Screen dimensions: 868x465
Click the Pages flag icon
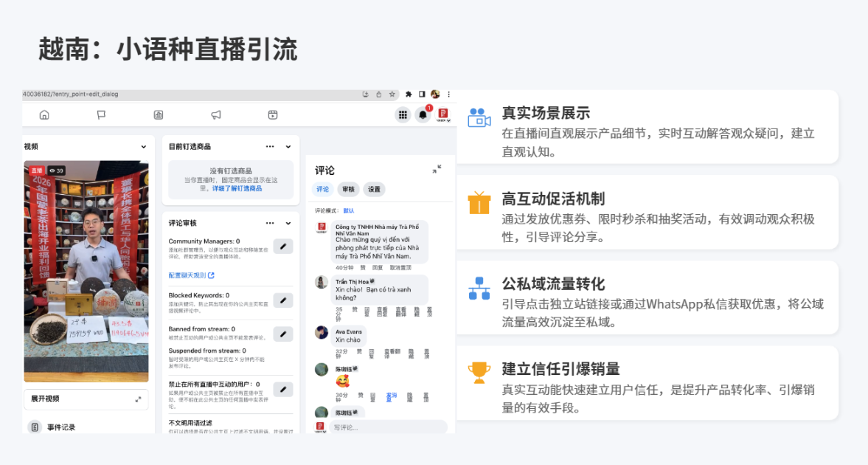101,114
